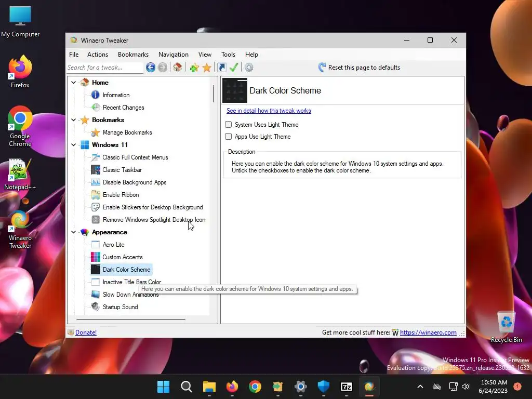Open taskbar Search magnifier
The image size is (532, 399).
(x=187, y=387)
